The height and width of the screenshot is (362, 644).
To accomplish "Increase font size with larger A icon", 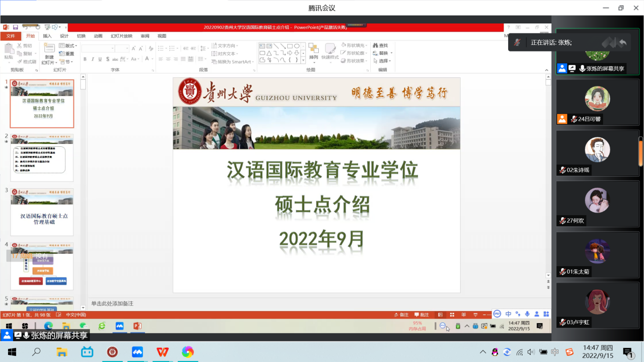I will [134, 48].
